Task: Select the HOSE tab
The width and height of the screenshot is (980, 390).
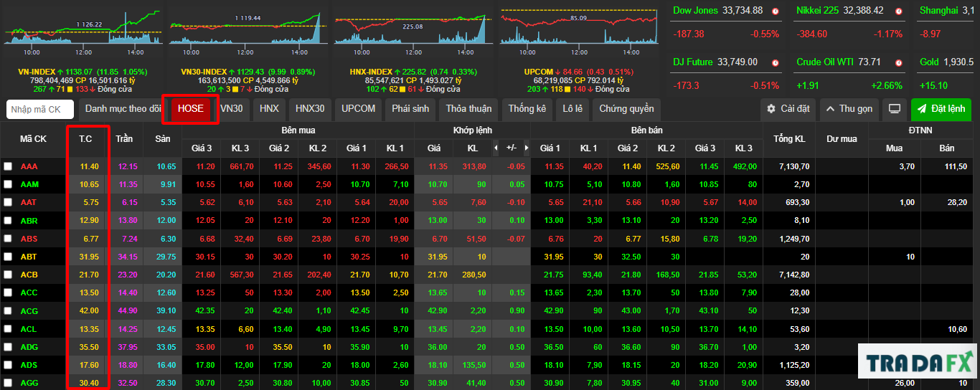Action: 191,109
